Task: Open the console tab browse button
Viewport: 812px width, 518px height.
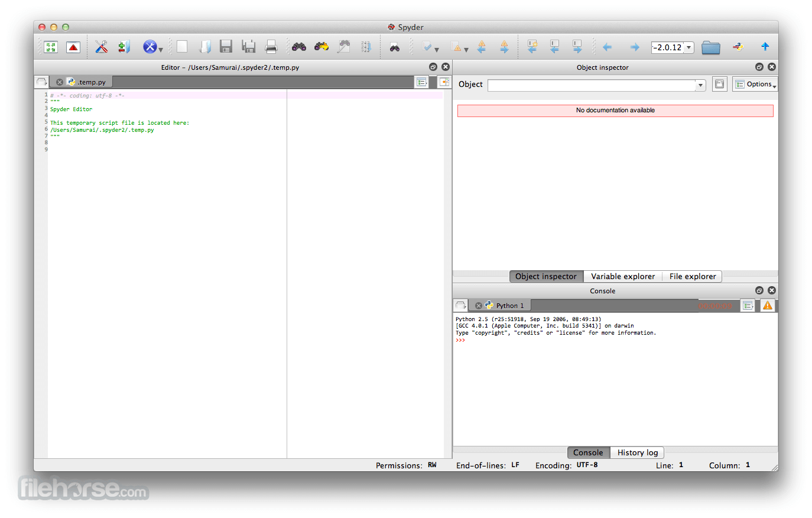Action: 461,305
